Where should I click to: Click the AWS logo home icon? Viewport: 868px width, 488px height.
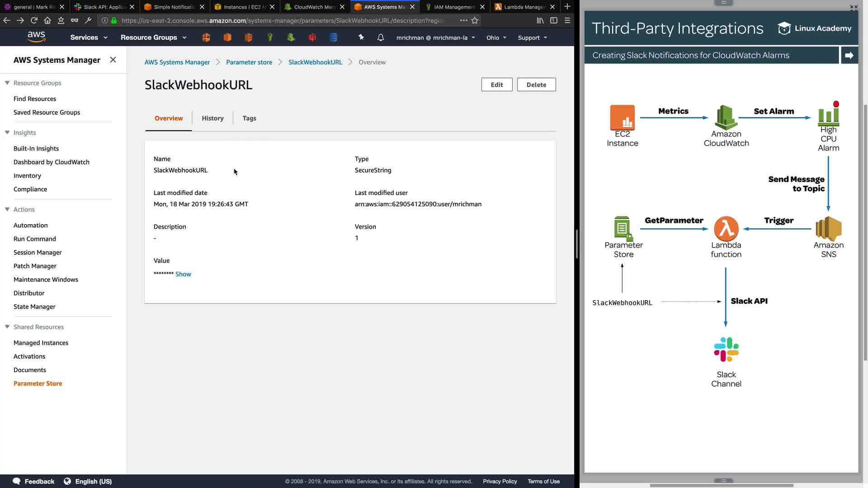pos(36,37)
